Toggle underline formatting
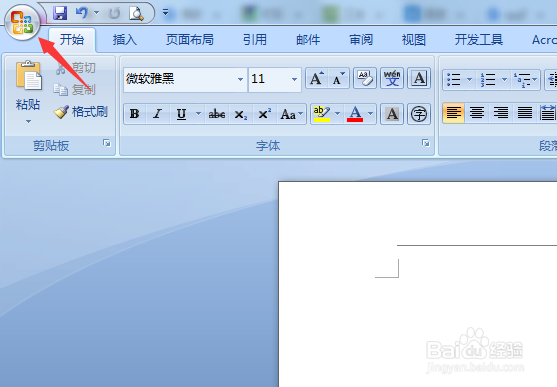The image size is (557, 387). pyautogui.click(x=181, y=114)
